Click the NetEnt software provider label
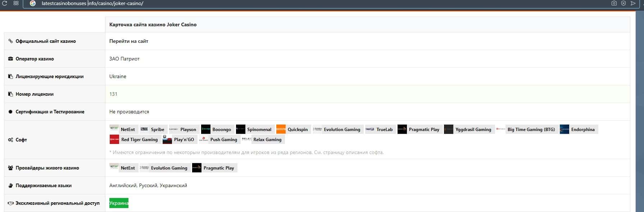 128,130
